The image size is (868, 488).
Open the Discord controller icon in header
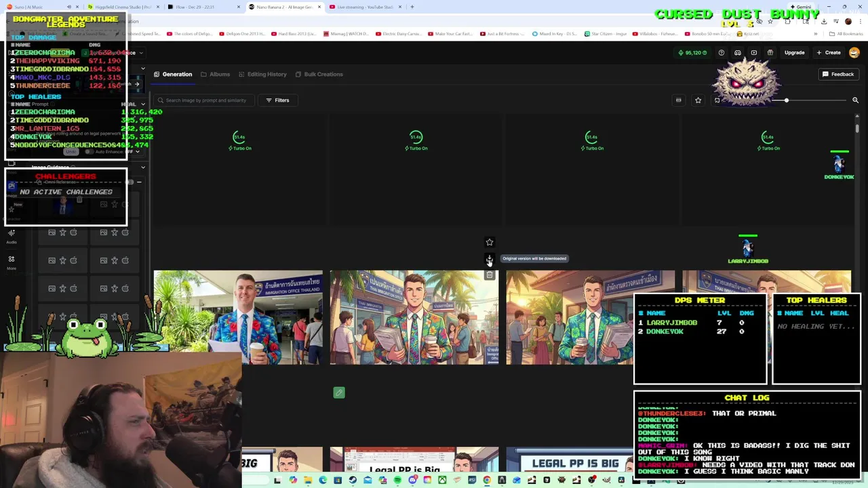(738, 52)
